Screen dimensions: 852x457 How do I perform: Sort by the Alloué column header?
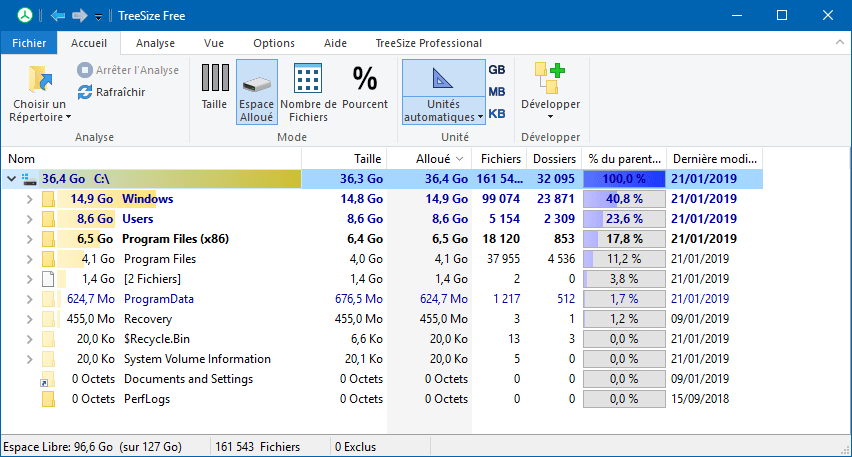point(429,159)
